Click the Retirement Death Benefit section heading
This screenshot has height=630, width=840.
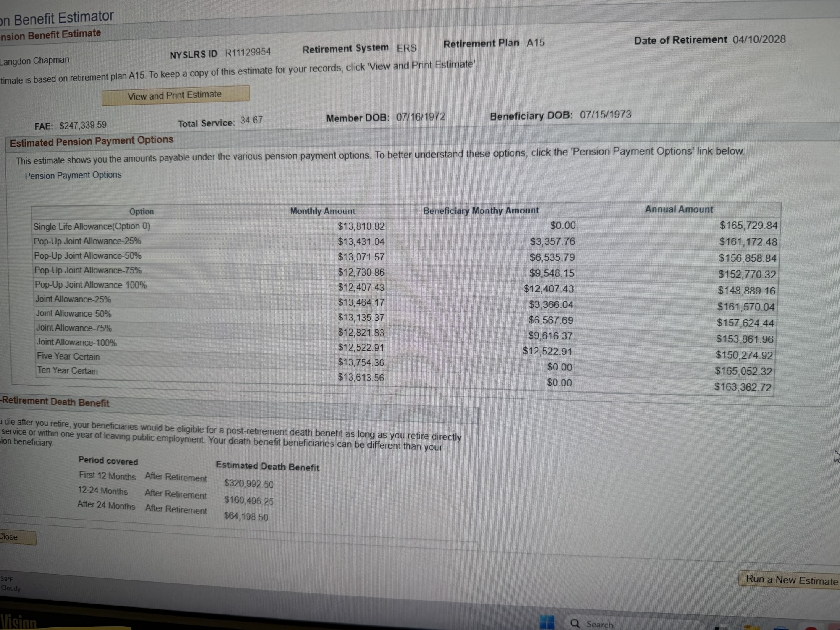[55, 402]
